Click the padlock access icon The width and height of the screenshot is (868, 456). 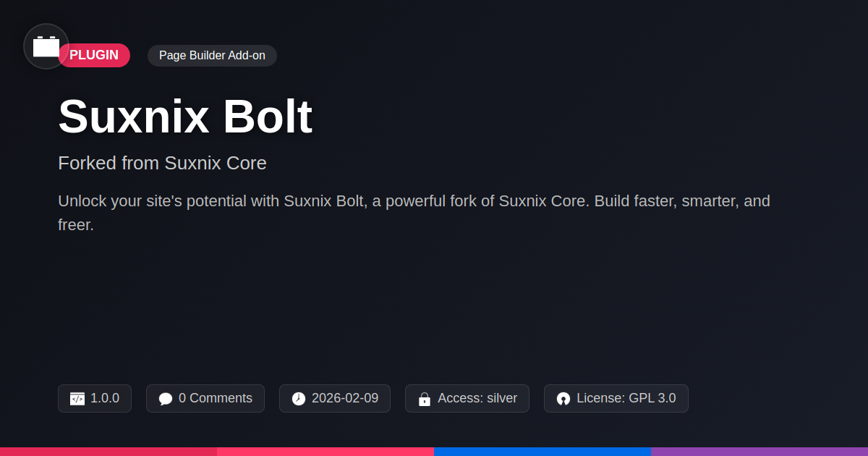tap(425, 399)
